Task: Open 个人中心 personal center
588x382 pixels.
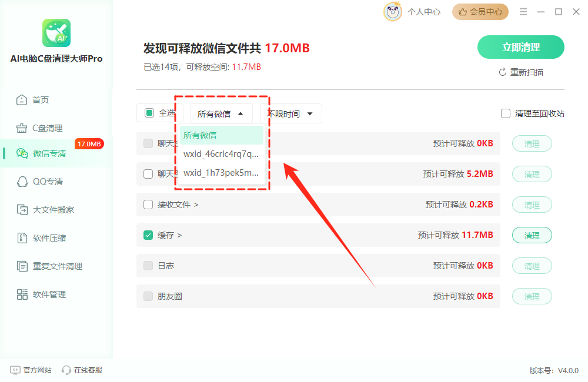Action: pyautogui.click(x=424, y=12)
